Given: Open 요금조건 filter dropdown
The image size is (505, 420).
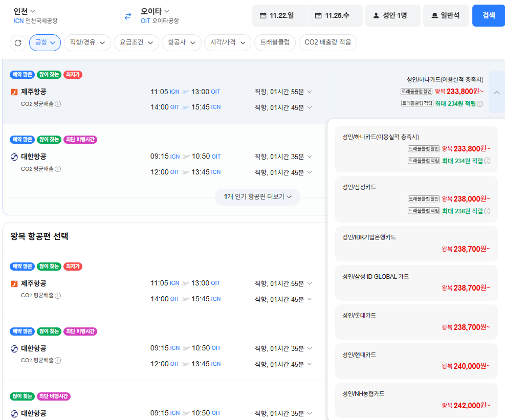Looking at the screenshot, I should pos(136,42).
